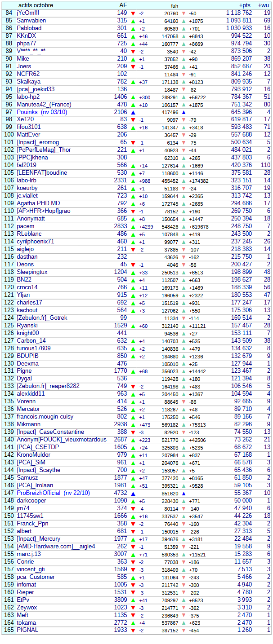Click red down arrow beside PIGNAL's AF 1933
Image resolution: width=273 pixels, height=644 pixels.
[x=133, y=631]
